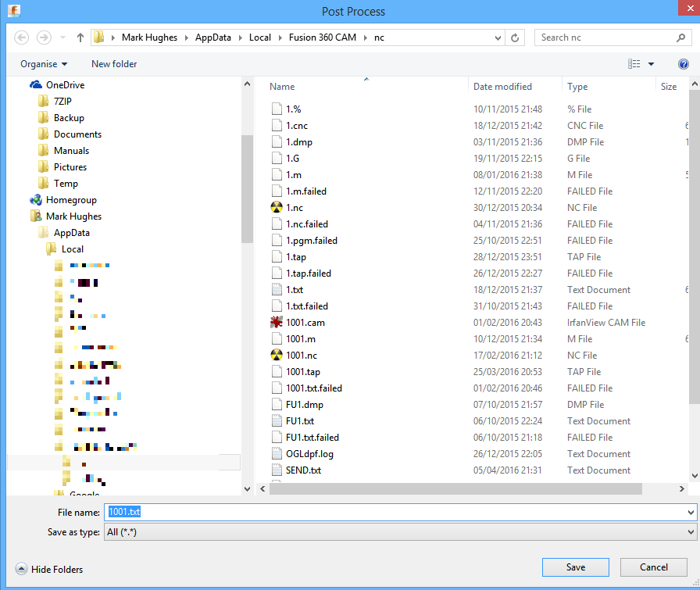
Task: Click the search magnifier icon
Action: pyautogui.click(x=681, y=37)
